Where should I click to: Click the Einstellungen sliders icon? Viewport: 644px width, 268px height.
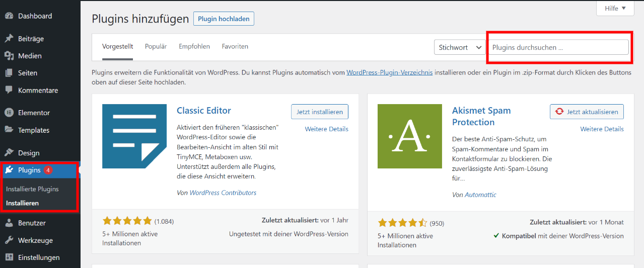click(9, 257)
